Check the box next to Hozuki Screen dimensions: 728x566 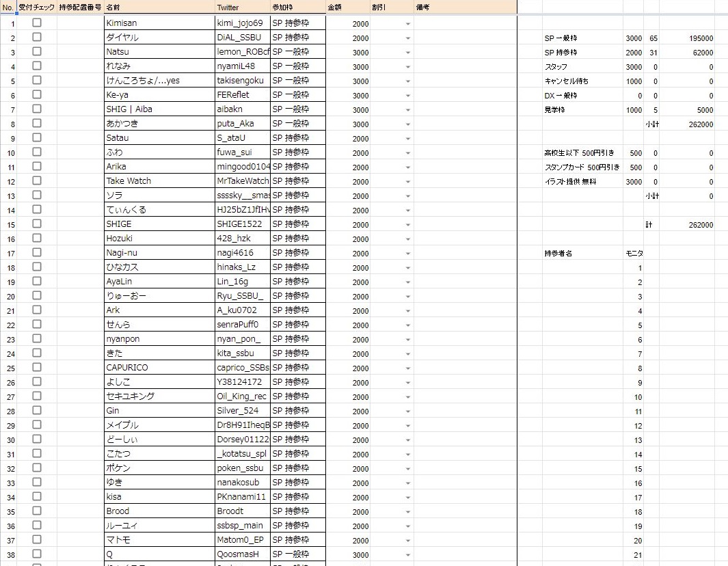point(37,238)
